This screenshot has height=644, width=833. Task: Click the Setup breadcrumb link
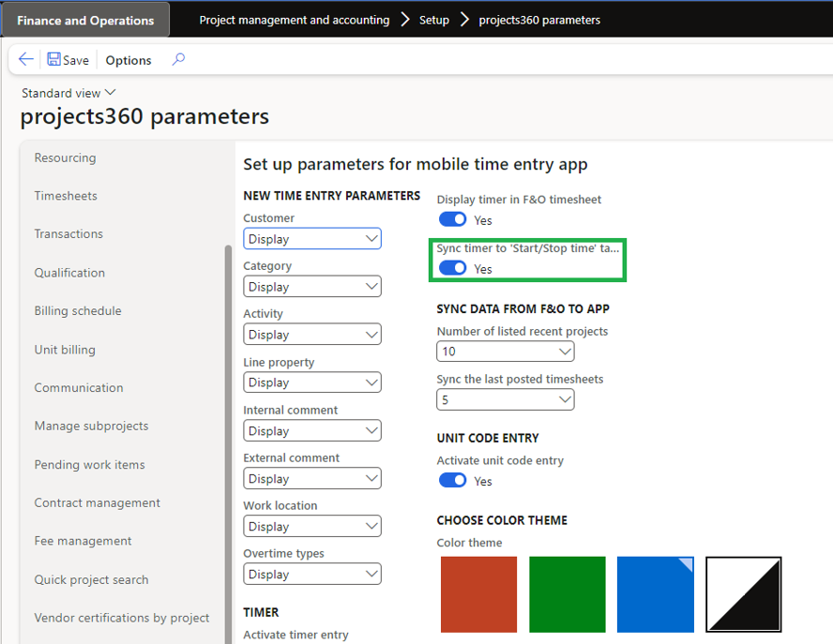pyautogui.click(x=434, y=20)
